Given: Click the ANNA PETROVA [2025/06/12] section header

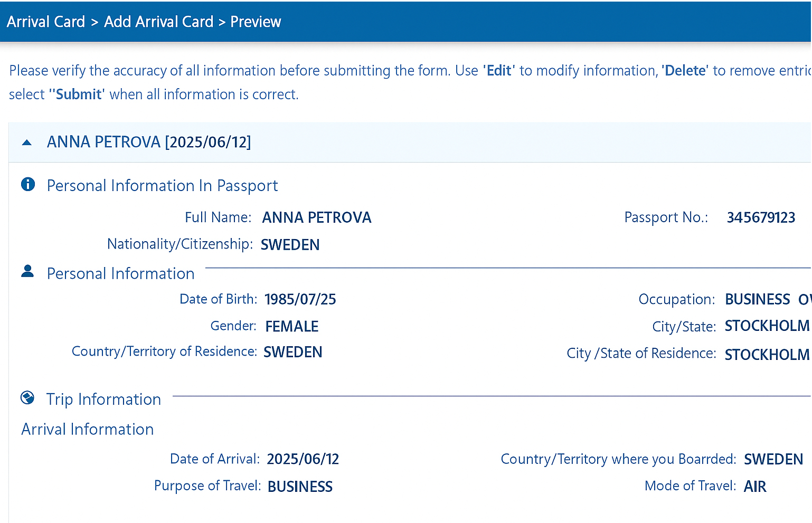Looking at the screenshot, I should (x=149, y=142).
